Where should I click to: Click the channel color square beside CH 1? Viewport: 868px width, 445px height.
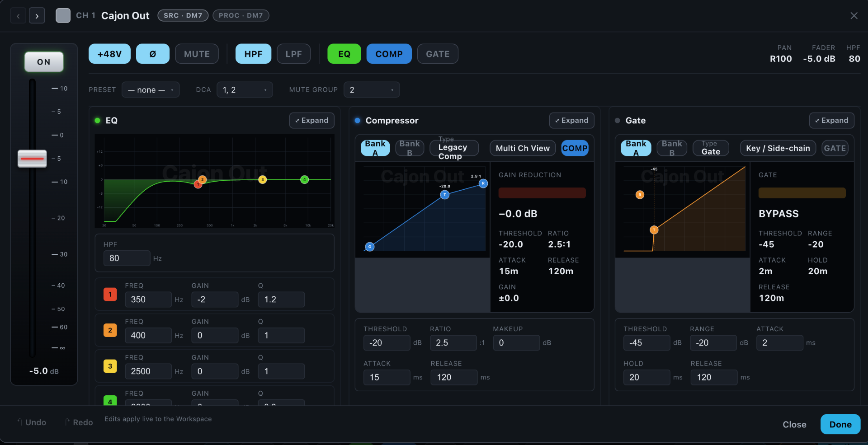(63, 15)
